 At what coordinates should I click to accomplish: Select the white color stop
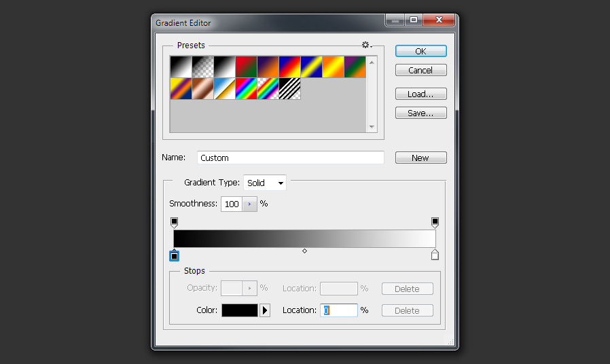click(435, 255)
